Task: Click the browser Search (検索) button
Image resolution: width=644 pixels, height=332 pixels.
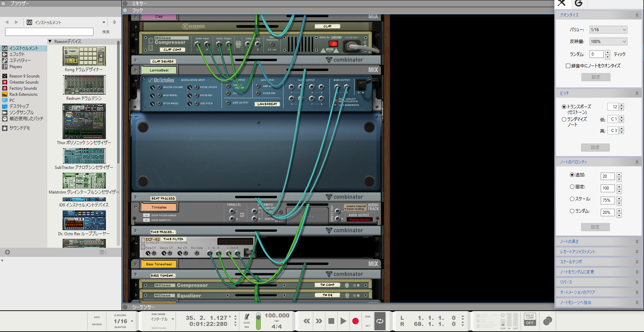Action: (106, 32)
